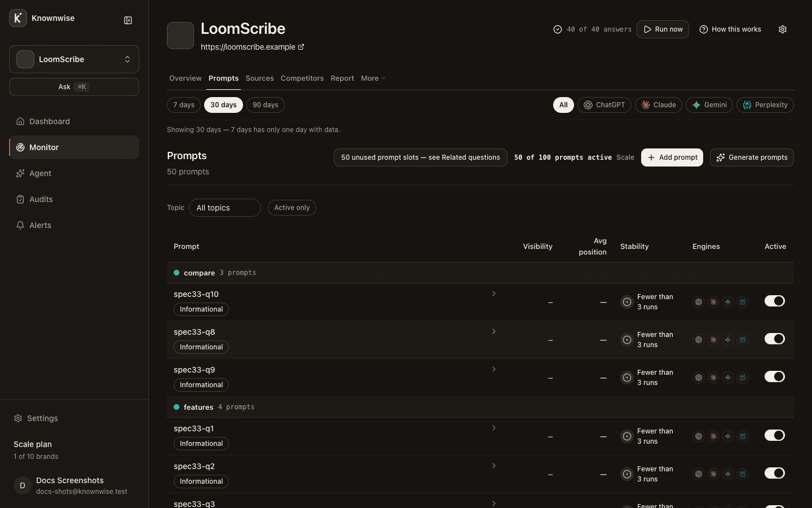The height and width of the screenshot is (508, 812).
Task: Open the Ask command bar
Action: pos(74,87)
